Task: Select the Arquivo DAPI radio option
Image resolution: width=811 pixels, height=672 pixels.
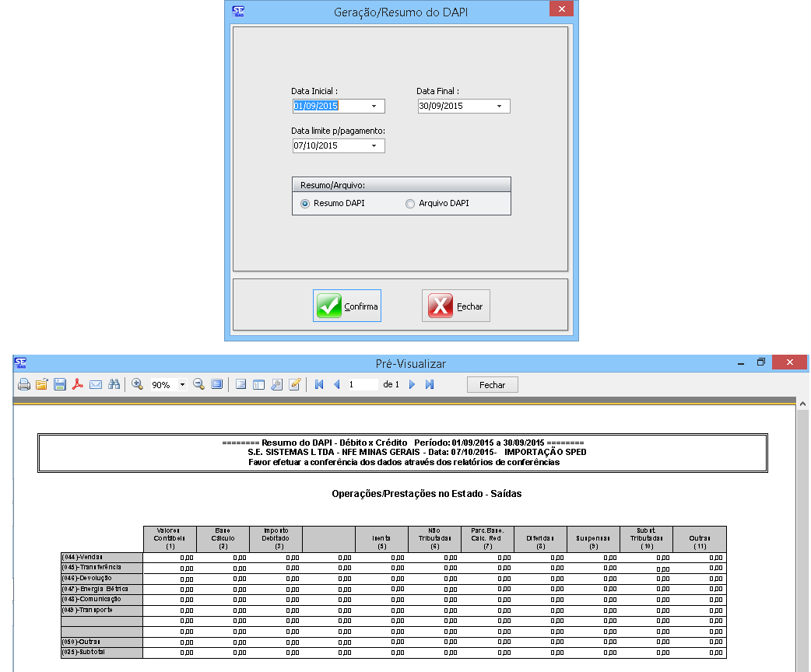Action: [x=410, y=204]
